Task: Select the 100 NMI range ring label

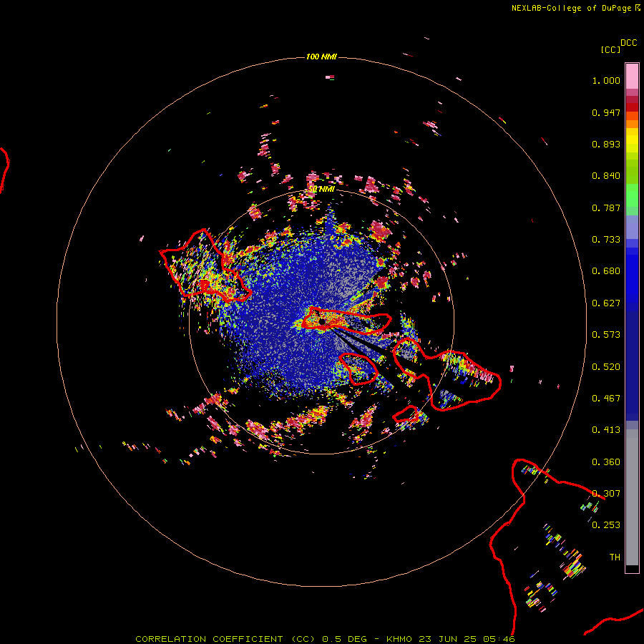Action: click(321, 57)
